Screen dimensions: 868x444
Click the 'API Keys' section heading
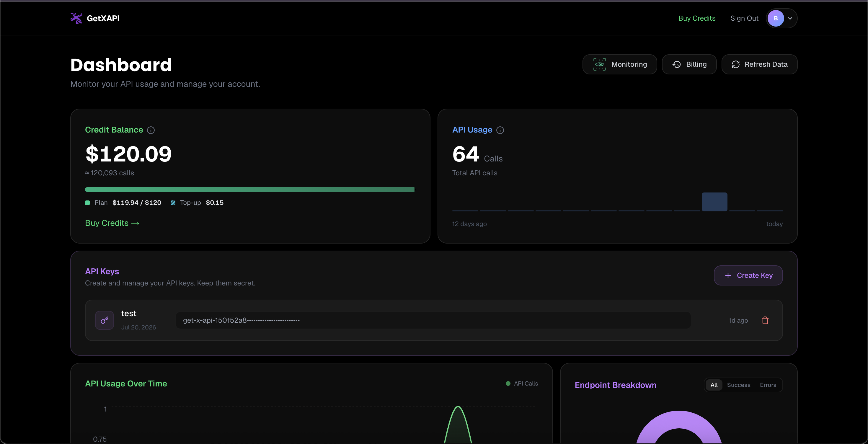point(102,272)
